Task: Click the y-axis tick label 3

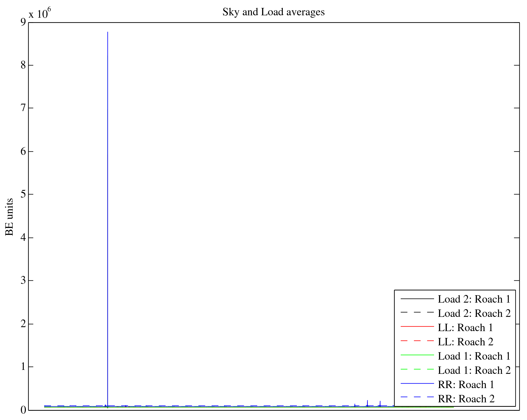Action: click(23, 280)
